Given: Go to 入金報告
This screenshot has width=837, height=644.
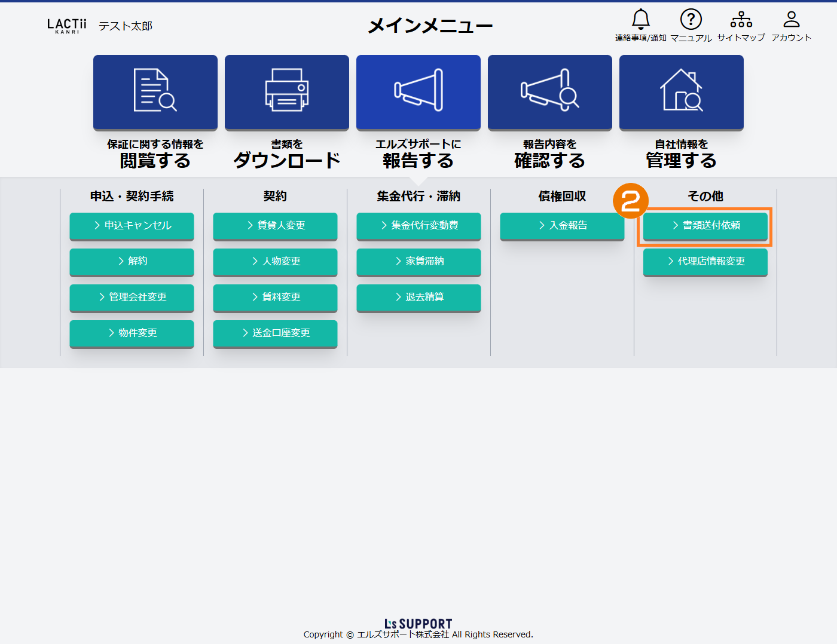Looking at the screenshot, I should tap(562, 226).
